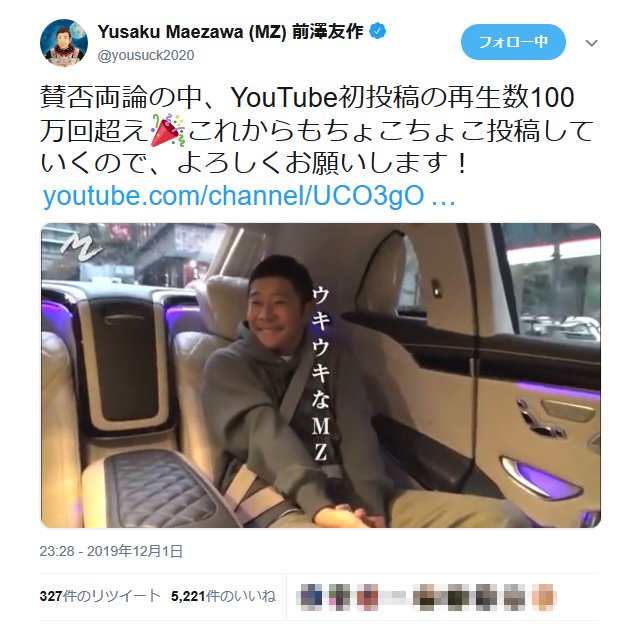
Task: Click the blue verified badge icon
Action: tap(378, 31)
